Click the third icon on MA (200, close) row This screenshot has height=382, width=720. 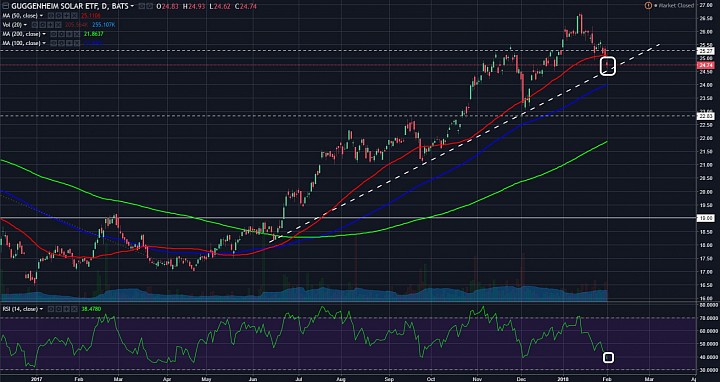click(x=69, y=34)
